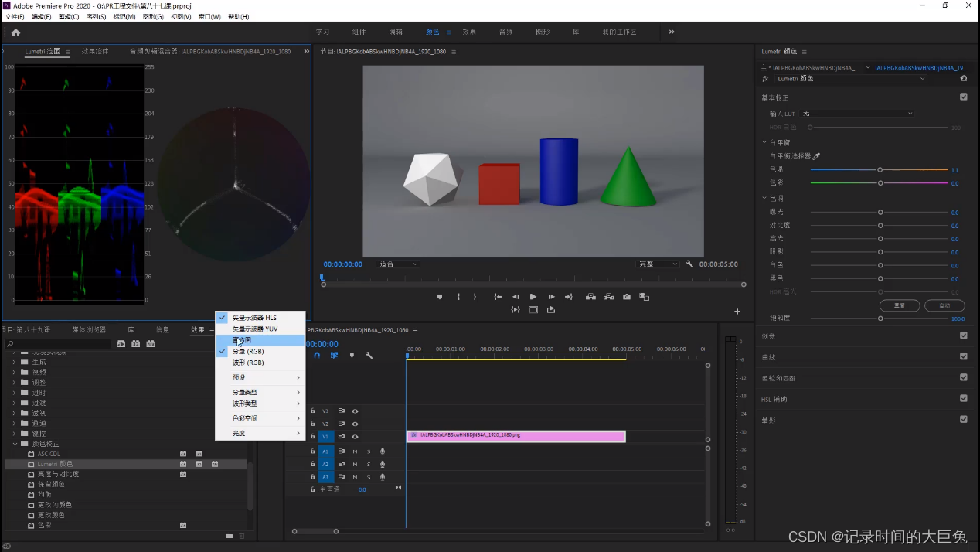This screenshot has width=980, height=552.
Task: Click the 曝光 slider handle
Action: [880, 212]
